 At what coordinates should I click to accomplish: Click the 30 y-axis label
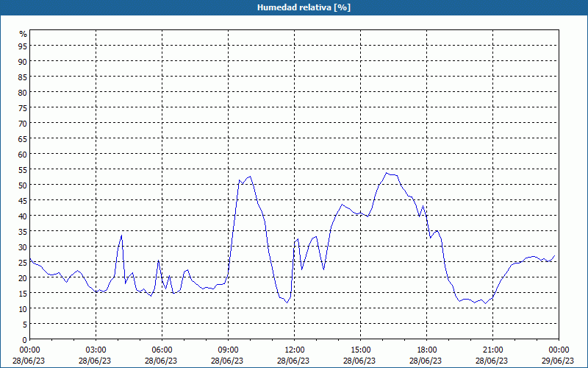pos(23,247)
